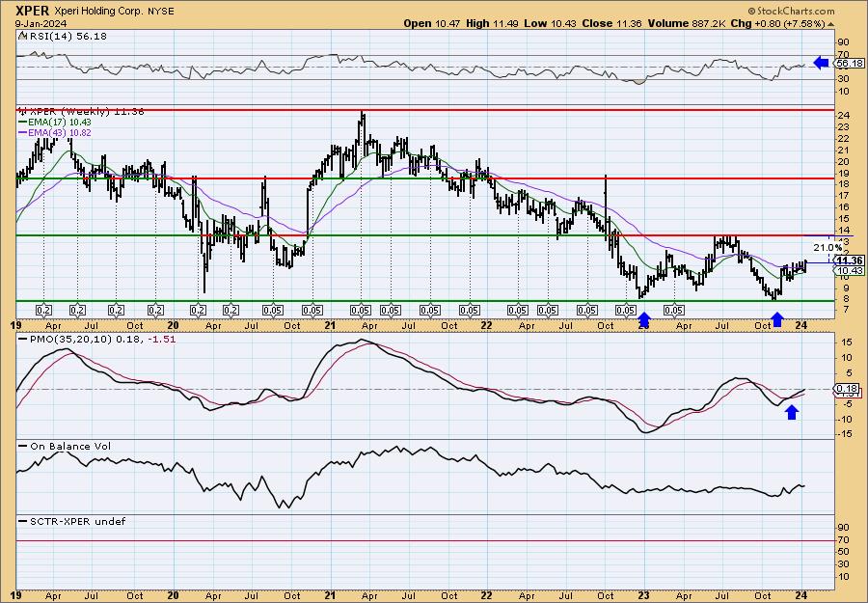Select the EMA(43) 10.82 legend entry
The height and width of the screenshot is (603, 868).
point(61,133)
